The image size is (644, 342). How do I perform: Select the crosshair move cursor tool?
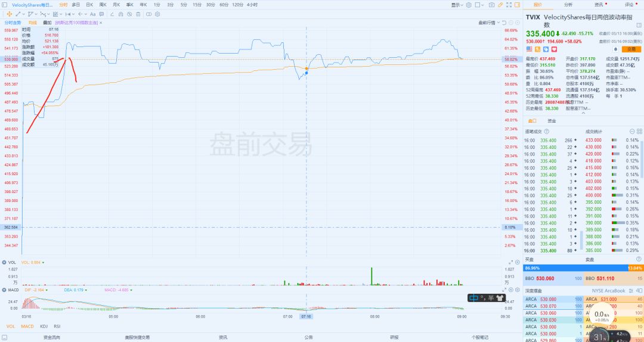tap(9, 14)
